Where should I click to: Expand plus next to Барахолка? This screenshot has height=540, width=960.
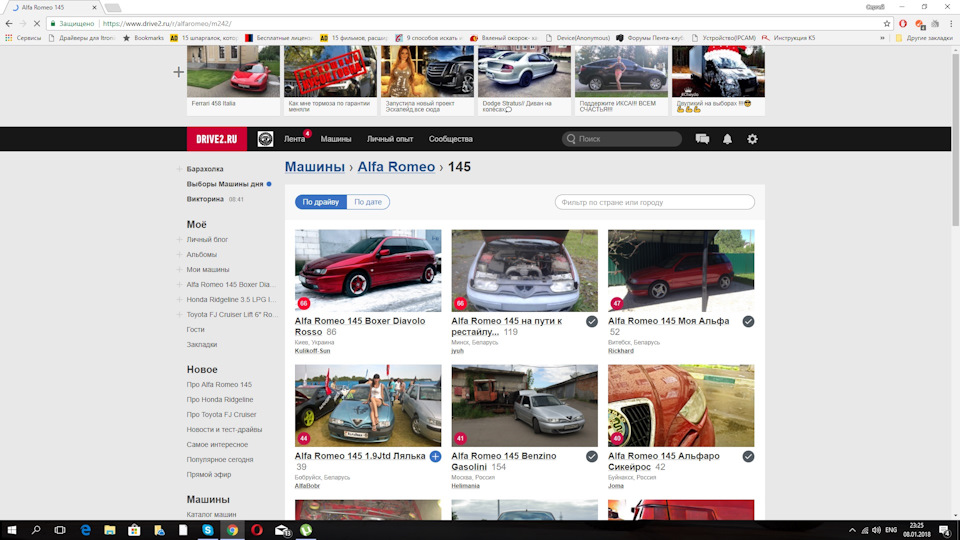179,169
